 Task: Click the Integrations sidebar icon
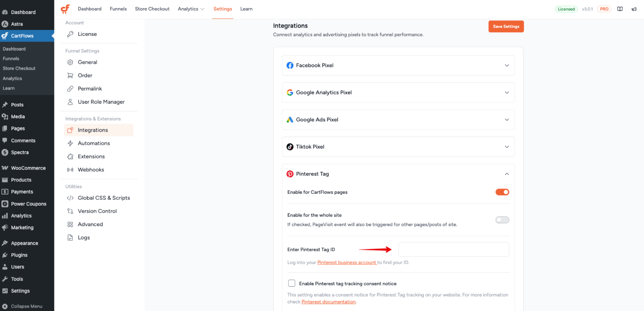point(70,130)
